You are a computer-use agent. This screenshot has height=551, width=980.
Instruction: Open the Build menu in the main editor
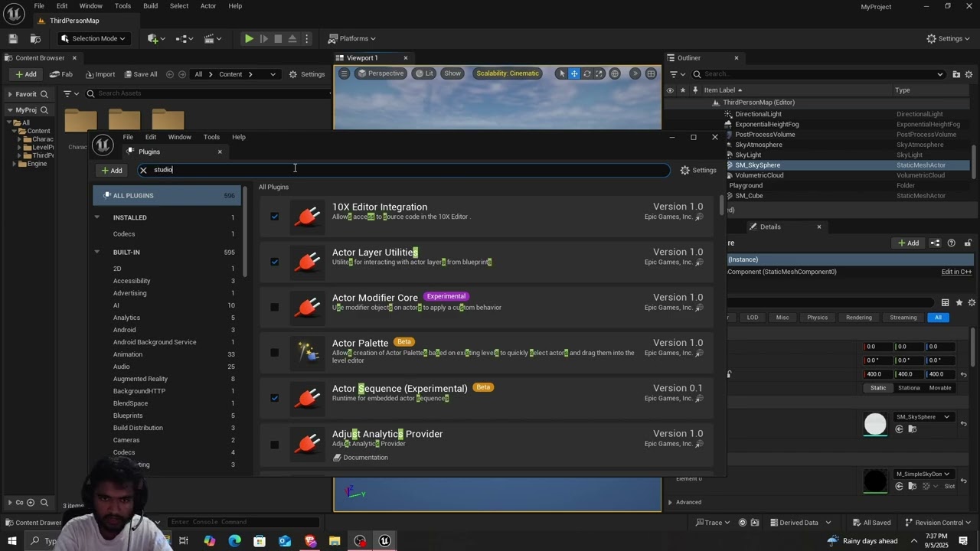coord(150,5)
